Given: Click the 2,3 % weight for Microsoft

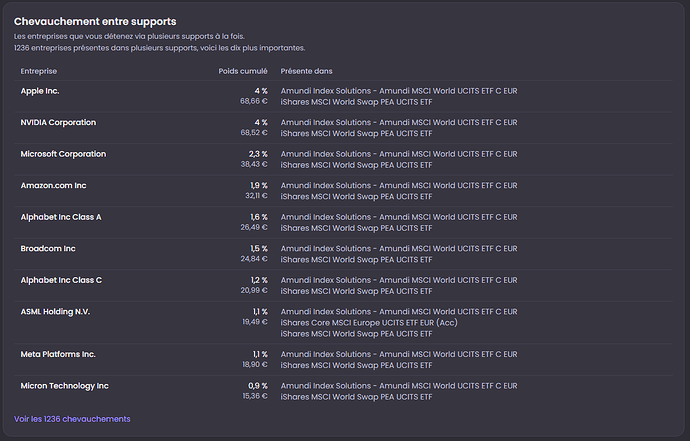Looking at the screenshot, I should (258, 154).
